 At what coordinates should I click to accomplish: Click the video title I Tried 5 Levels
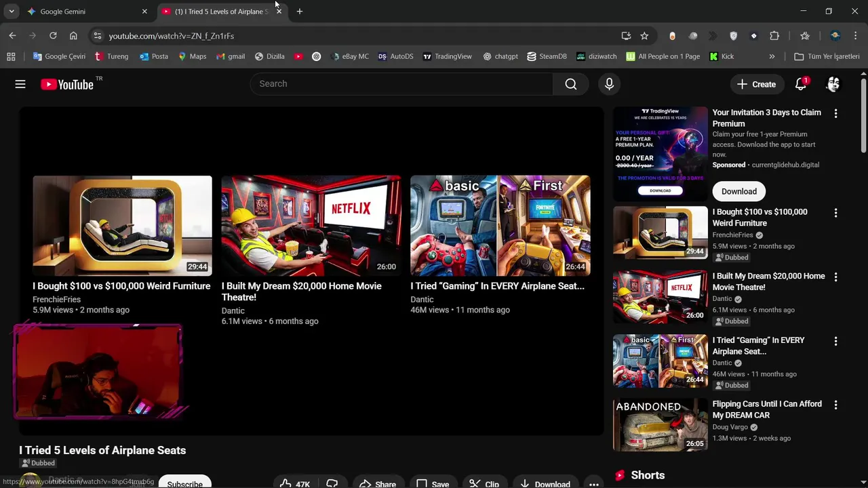102,450
